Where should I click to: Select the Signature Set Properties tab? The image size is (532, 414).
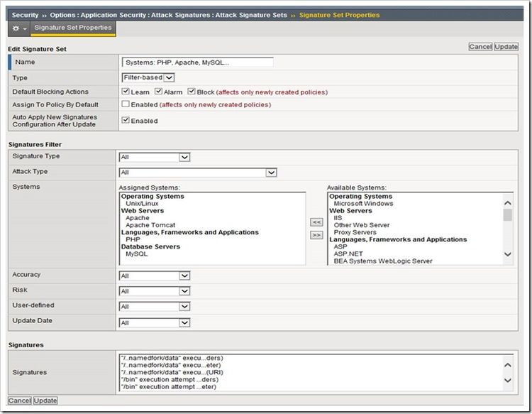(x=71, y=28)
